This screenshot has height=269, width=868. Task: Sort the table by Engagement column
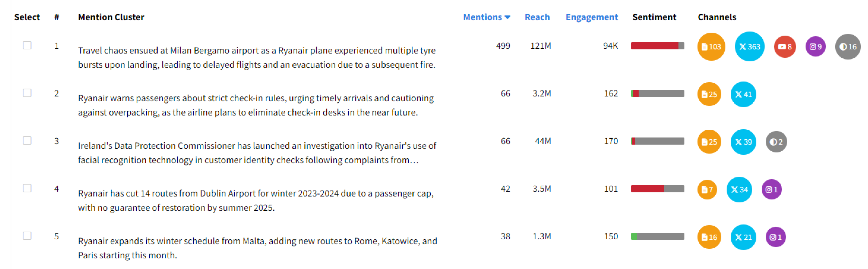pyautogui.click(x=591, y=17)
